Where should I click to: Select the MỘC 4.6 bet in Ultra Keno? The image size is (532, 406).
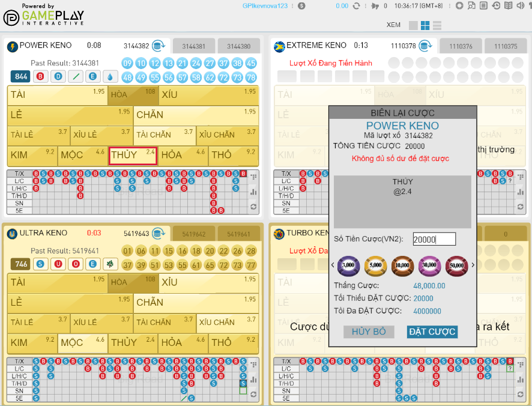(83, 342)
